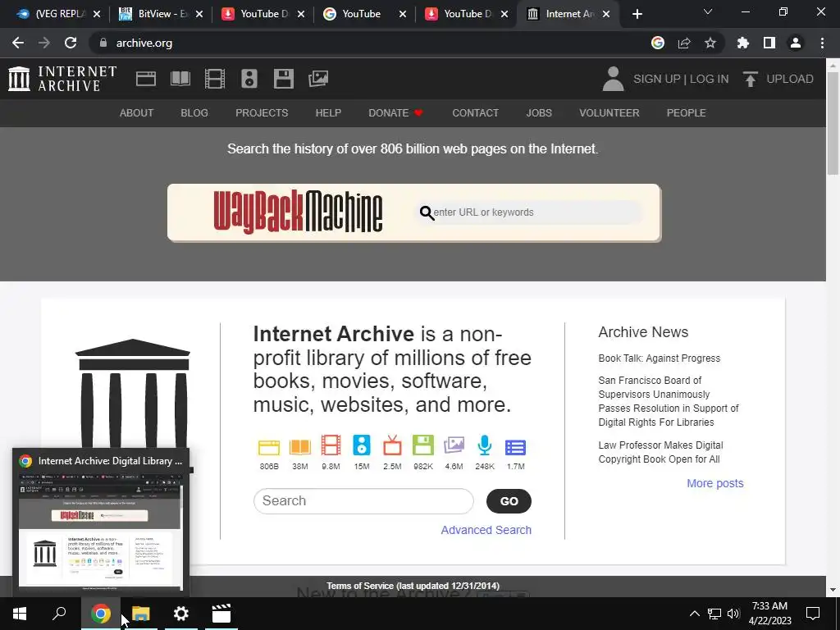Open the PROJECTS menu item
840x630 pixels.
point(262,113)
